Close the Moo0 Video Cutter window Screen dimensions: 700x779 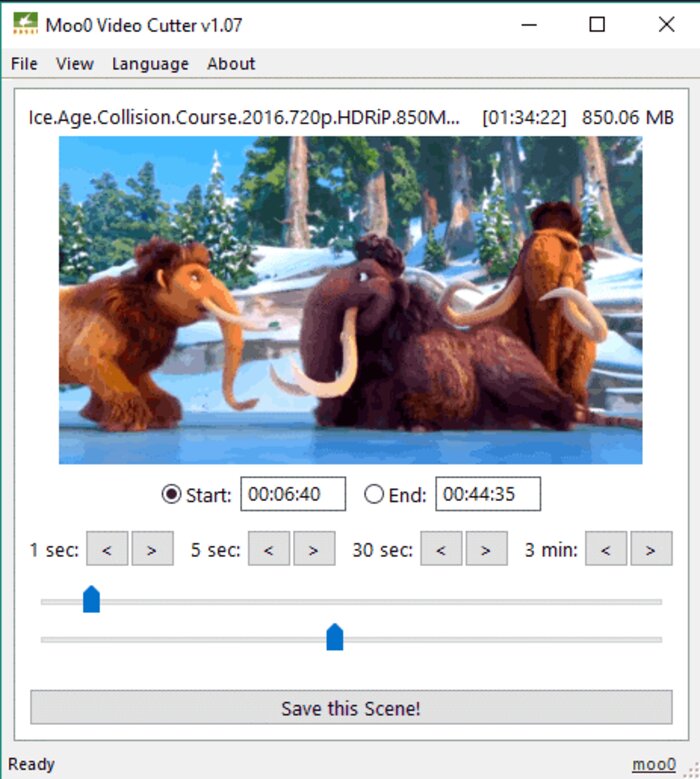(x=666, y=24)
